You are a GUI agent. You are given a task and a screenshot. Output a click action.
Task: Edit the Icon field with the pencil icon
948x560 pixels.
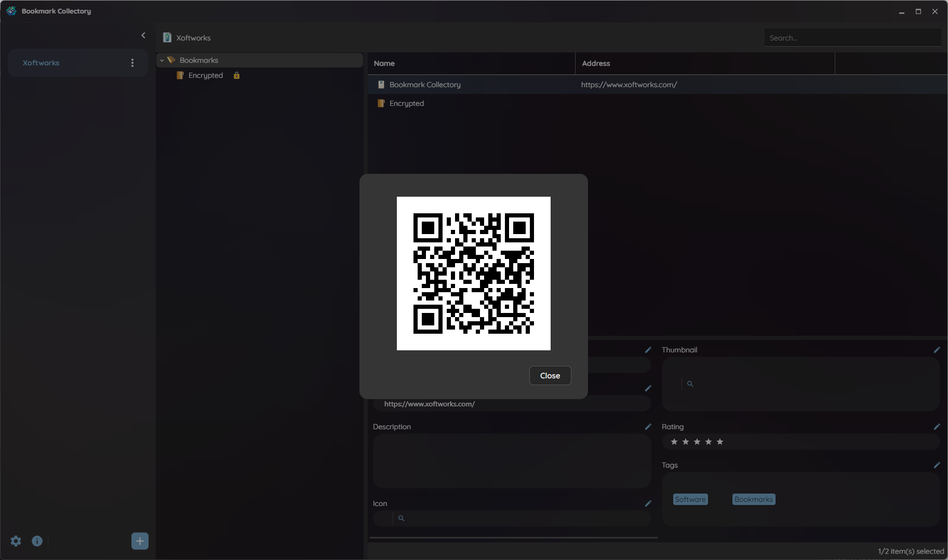[x=648, y=503]
